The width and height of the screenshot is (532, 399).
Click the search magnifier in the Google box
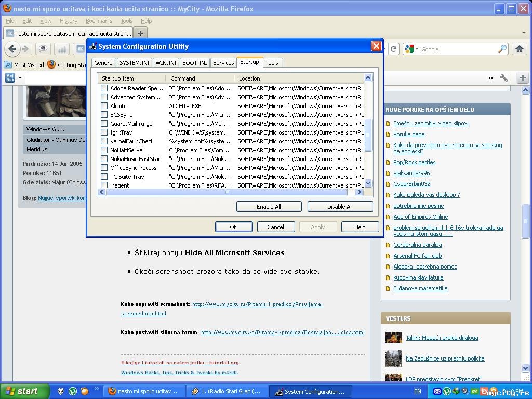coord(502,49)
